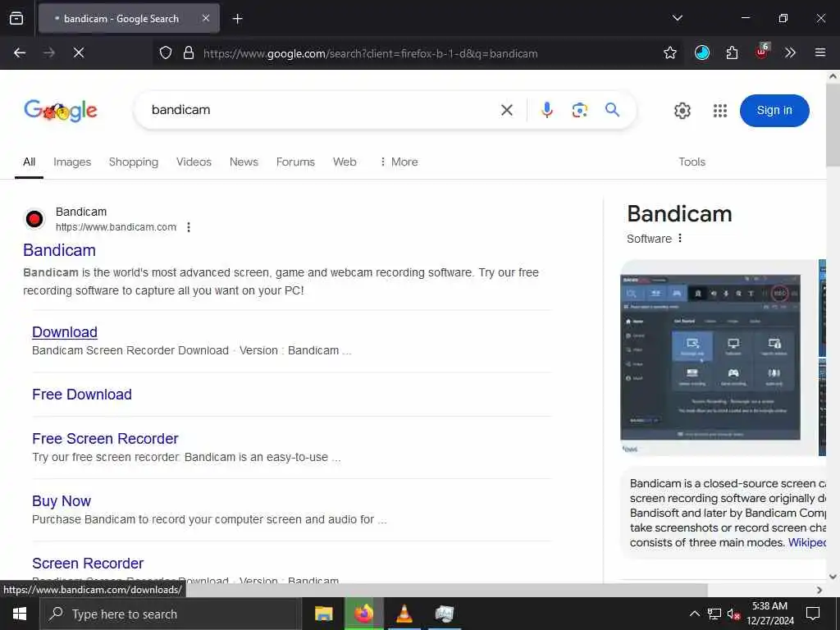
Task: Open three-dot menu next to Software
Action: (x=680, y=238)
